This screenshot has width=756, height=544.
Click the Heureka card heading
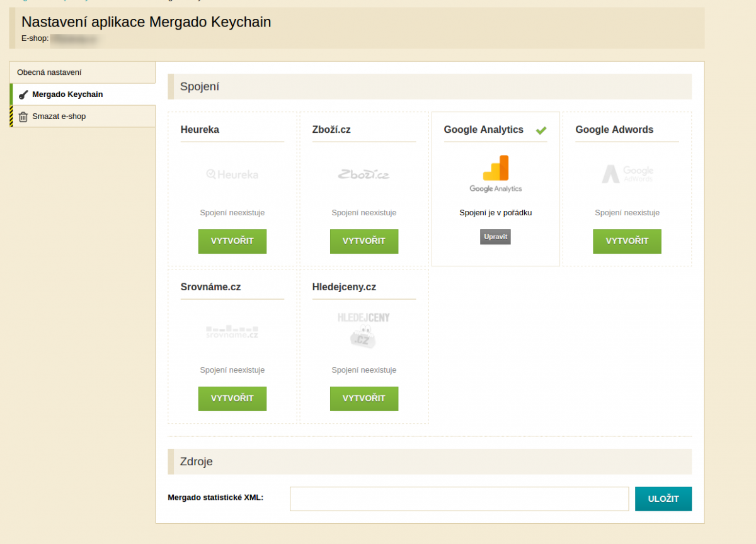point(200,130)
